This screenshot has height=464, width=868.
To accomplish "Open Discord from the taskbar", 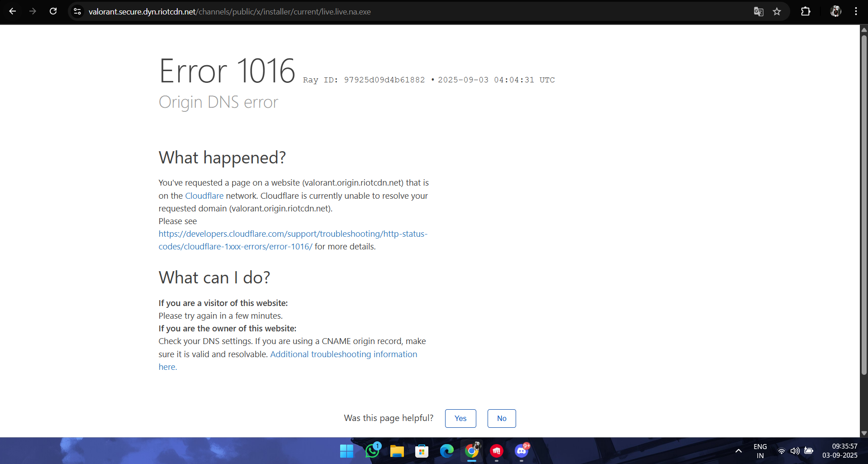I will pos(522,451).
